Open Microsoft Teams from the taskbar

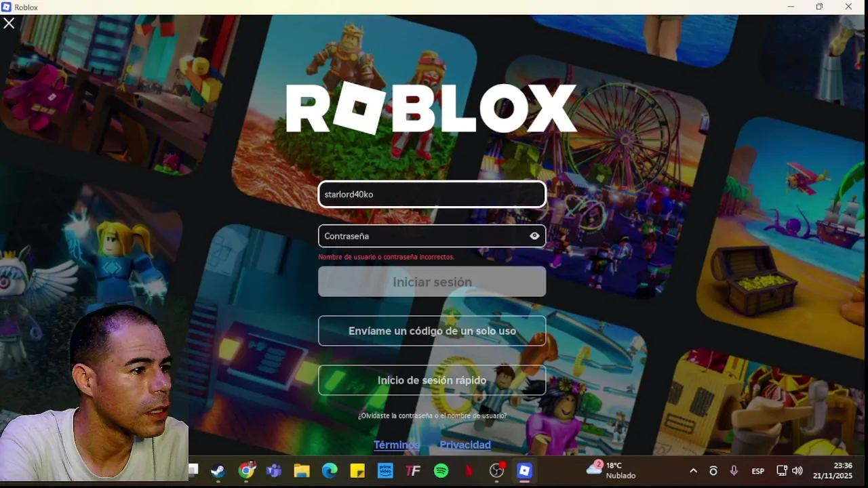[274, 470]
